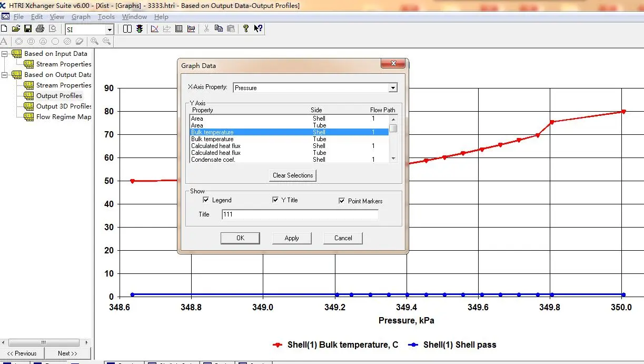Image resolution: width=644 pixels, height=364 pixels.
Task: Select Condensate coef. Shell row
Action: [289, 160]
